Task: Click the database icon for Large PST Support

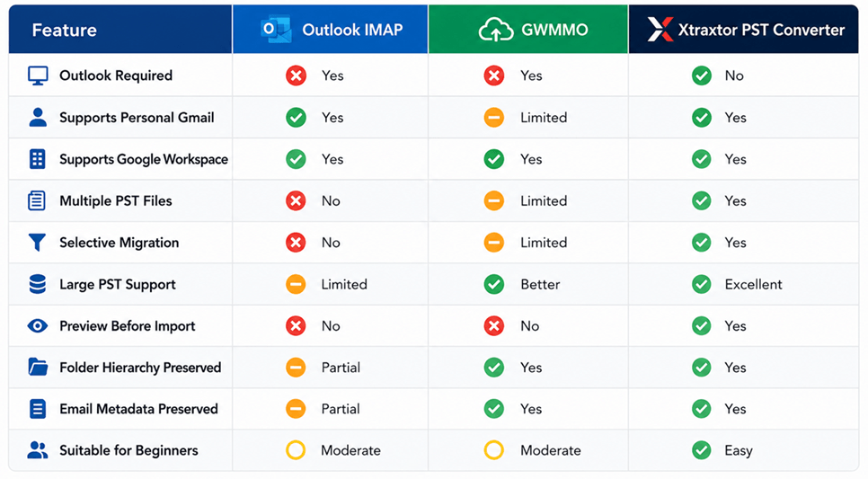Action: 37,284
